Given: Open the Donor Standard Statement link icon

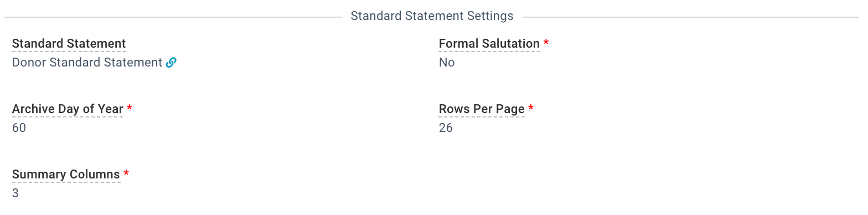Looking at the screenshot, I should [x=171, y=63].
